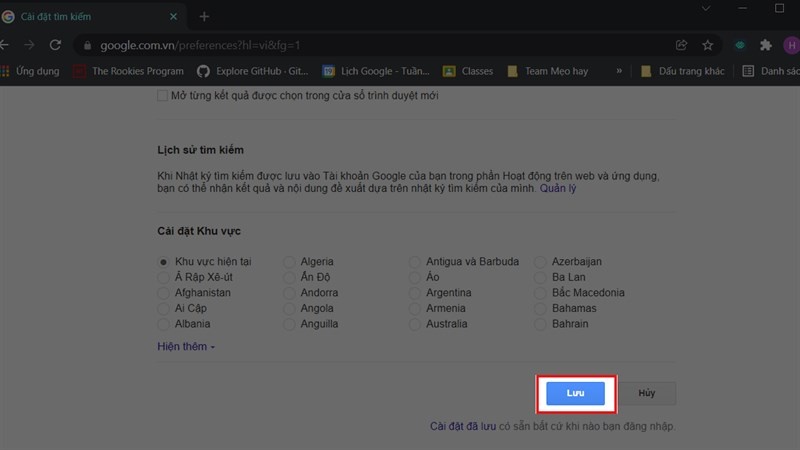800x450 pixels.
Task: Click the share page icon in address bar
Action: point(682,45)
